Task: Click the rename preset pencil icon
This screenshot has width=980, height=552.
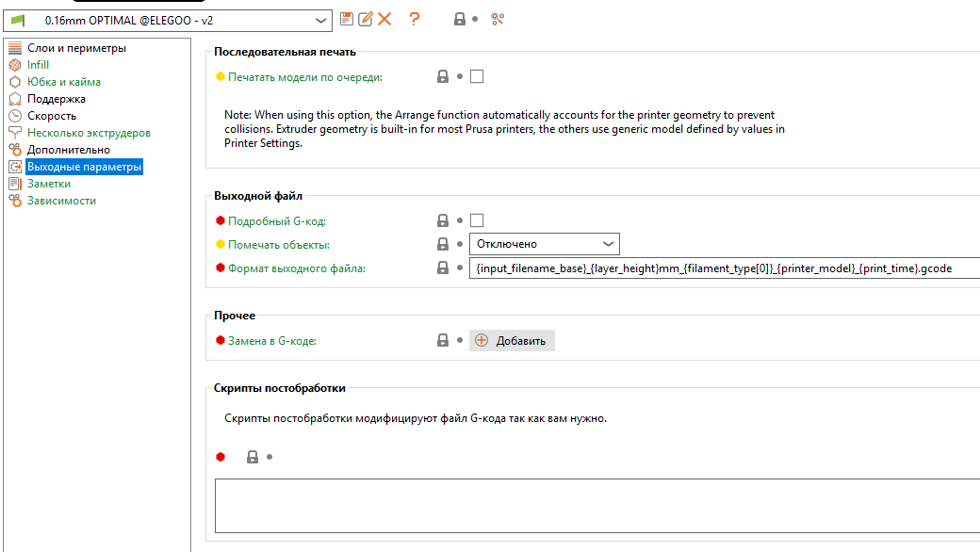Action: 366,19
